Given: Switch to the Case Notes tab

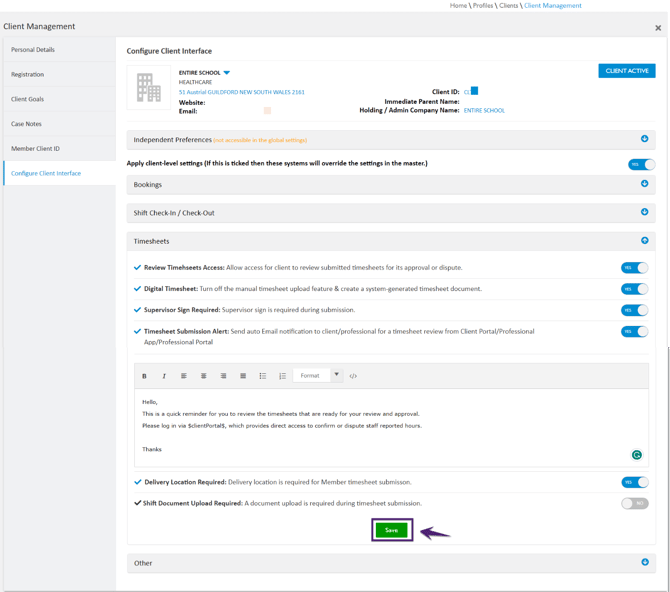Looking at the screenshot, I should click(59, 124).
